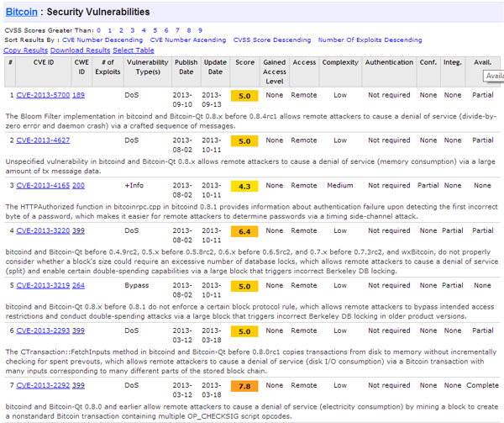The height and width of the screenshot is (423, 504).
Task: Open CWE ID 189 link
Action: (78, 96)
